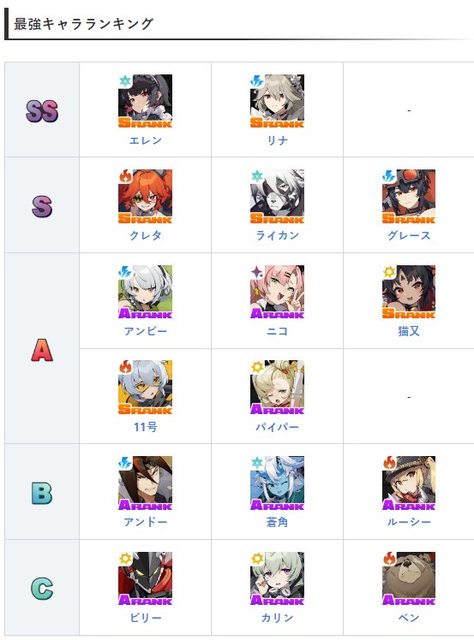Open Ellen's character portrait icon

click(145, 101)
